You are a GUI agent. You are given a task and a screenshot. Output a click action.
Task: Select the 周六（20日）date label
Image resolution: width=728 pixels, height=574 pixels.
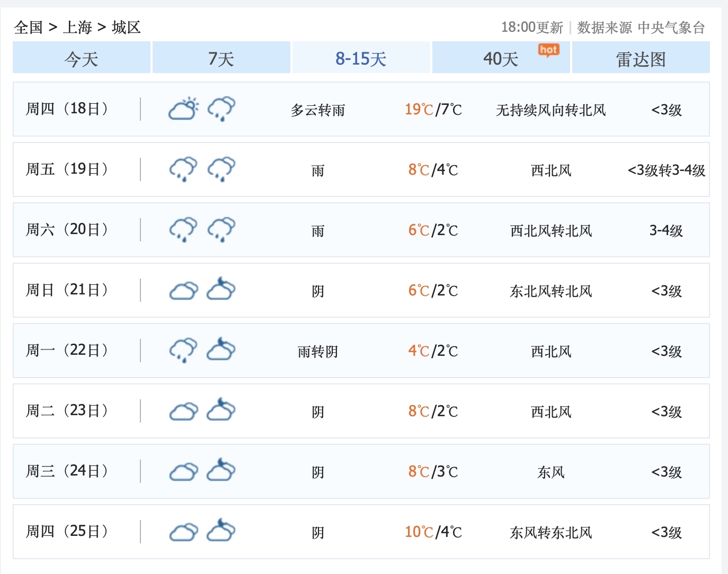click(67, 230)
